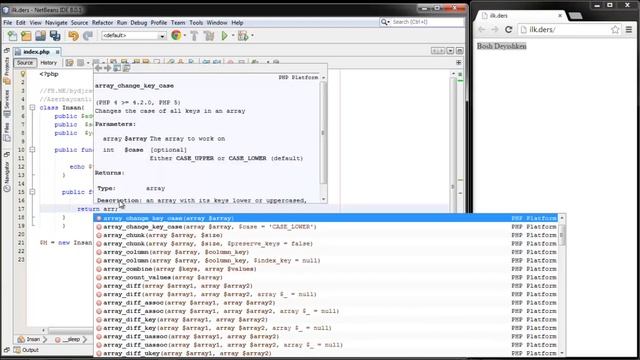Click the Open Project toolbar icon
The width and height of the screenshot is (640, 360).
(x=40, y=36)
